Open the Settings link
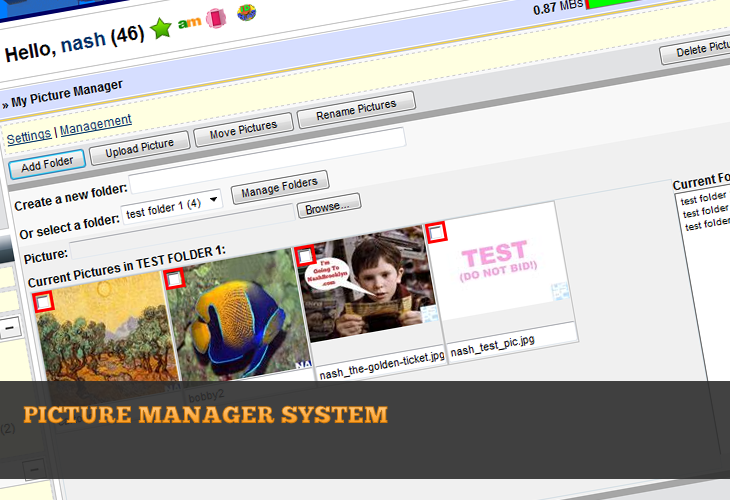Image resolution: width=730 pixels, height=500 pixels. point(29,136)
